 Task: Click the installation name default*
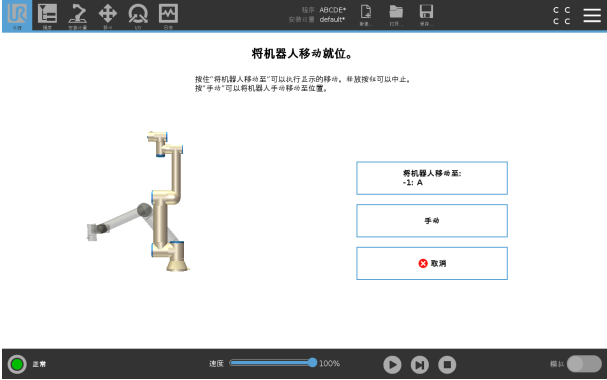[x=332, y=19]
